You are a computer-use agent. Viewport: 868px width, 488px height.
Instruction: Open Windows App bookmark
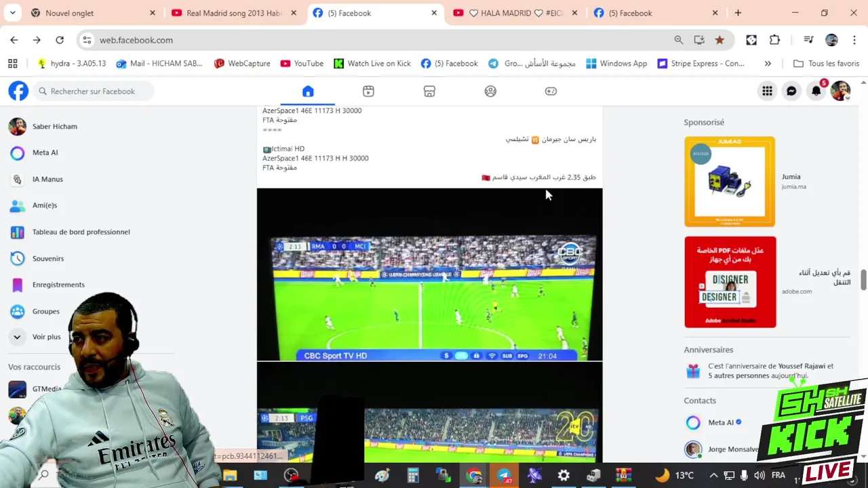pos(616,63)
